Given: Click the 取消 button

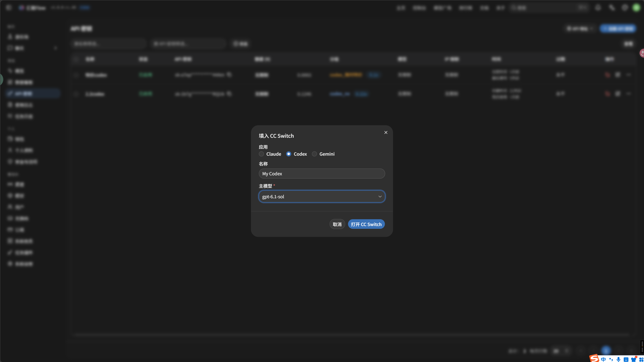Looking at the screenshot, I should 337,224.
